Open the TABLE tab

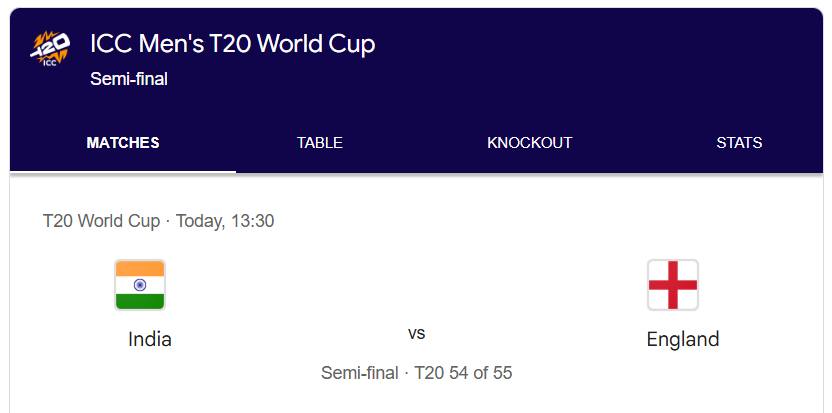coord(320,143)
